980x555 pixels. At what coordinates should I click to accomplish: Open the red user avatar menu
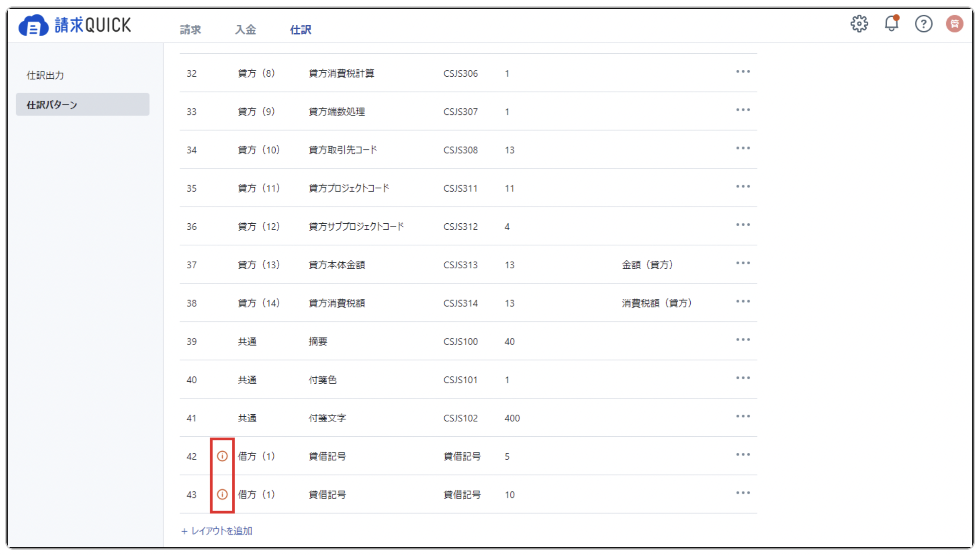[954, 24]
